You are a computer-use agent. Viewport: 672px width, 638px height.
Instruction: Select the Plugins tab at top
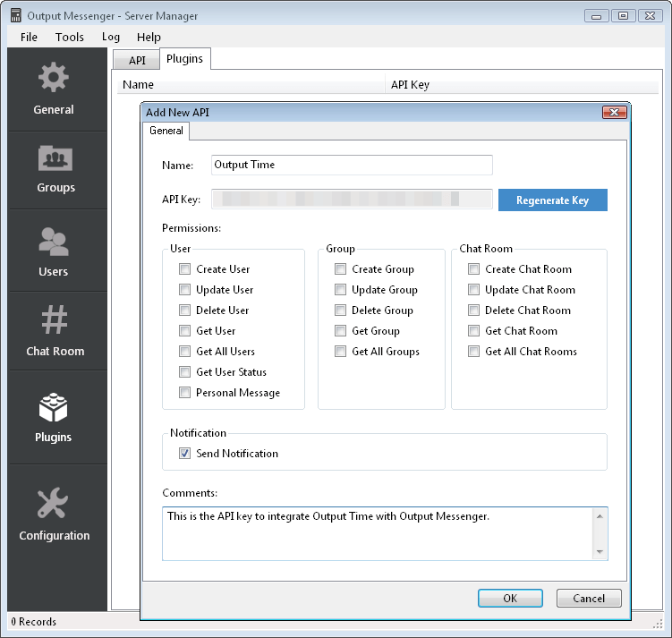184,59
